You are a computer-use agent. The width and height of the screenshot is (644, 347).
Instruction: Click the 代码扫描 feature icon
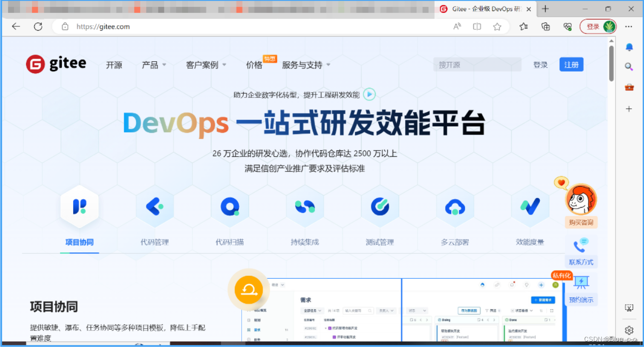click(x=230, y=207)
